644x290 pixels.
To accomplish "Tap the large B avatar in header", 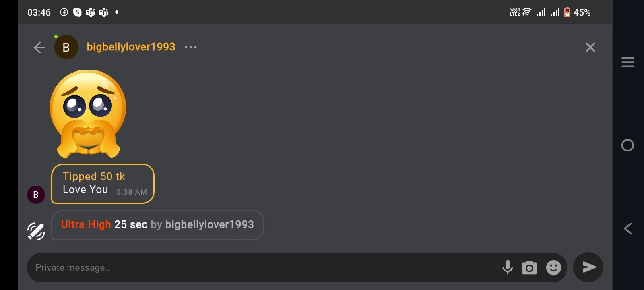I will pos(66,48).
